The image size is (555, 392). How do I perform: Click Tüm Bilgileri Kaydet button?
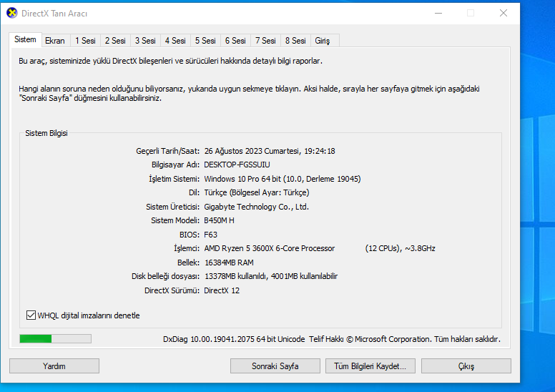coord(370,366)
